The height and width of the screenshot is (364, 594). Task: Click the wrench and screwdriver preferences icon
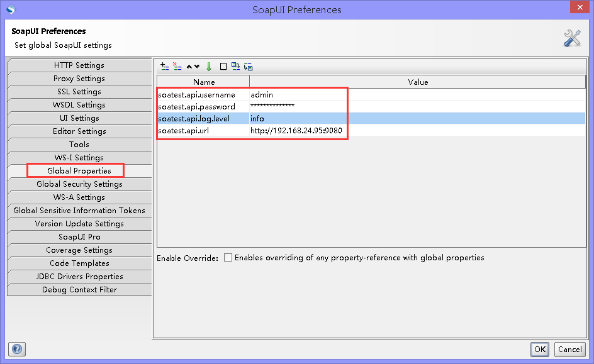point(572,38)
